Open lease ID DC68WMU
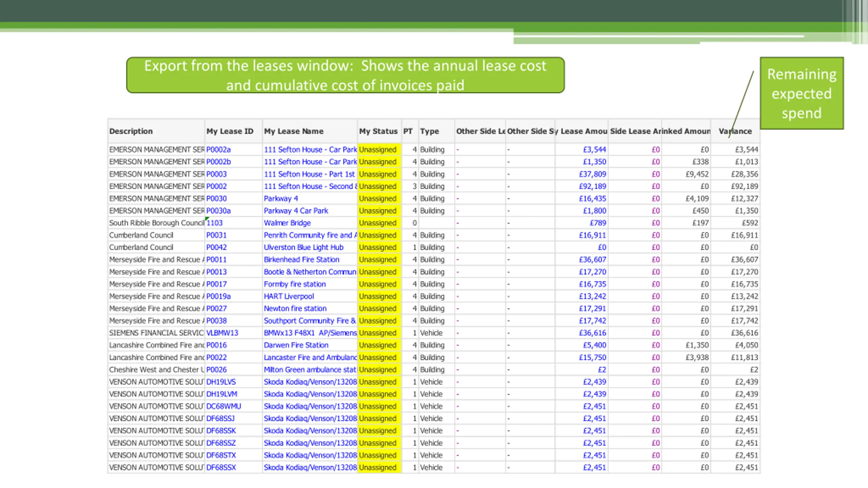The width and height of the screenshot is (868, 488). (x=223, y=406)
